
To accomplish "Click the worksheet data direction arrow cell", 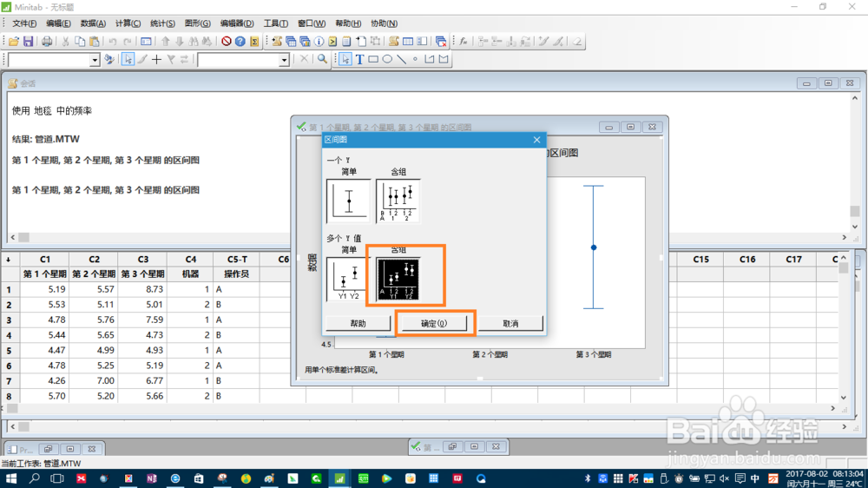I will coord(9,260).
